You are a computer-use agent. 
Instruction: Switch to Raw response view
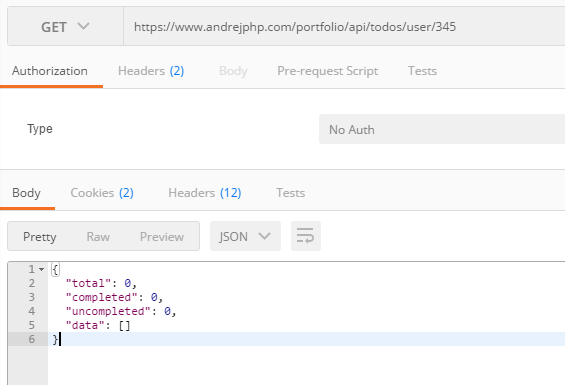[x=98, y=237]
